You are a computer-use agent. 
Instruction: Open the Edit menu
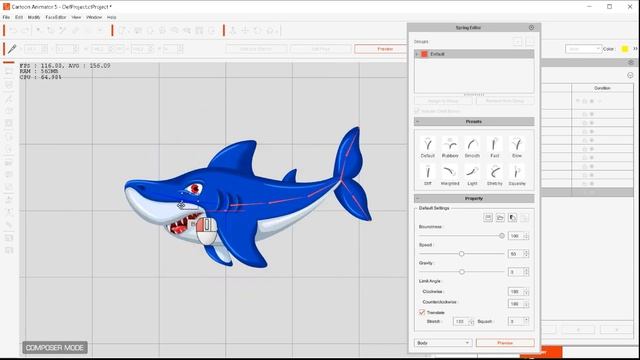point(19,18)
